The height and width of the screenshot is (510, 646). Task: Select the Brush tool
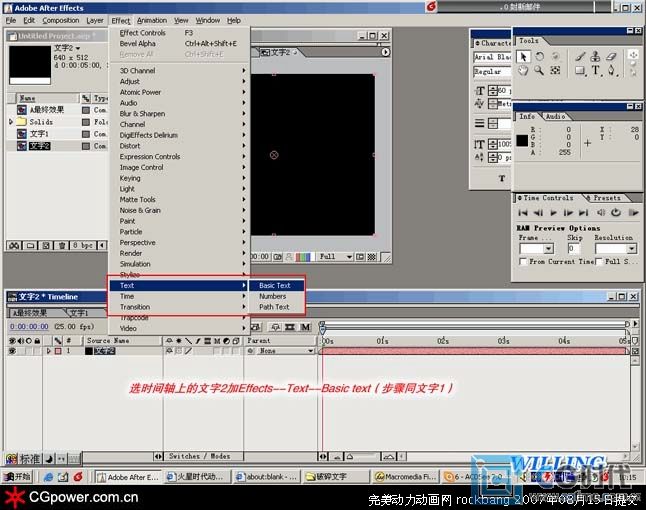click(x=580, y=57)
